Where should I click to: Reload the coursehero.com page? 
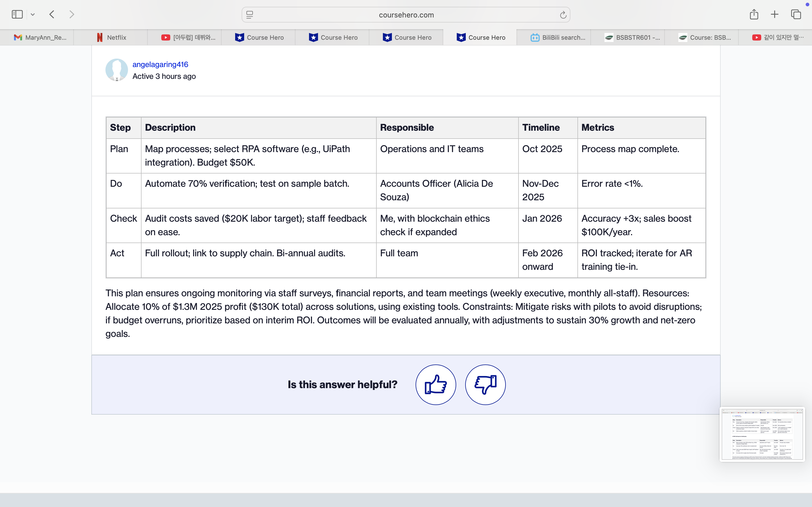(563, 15)
